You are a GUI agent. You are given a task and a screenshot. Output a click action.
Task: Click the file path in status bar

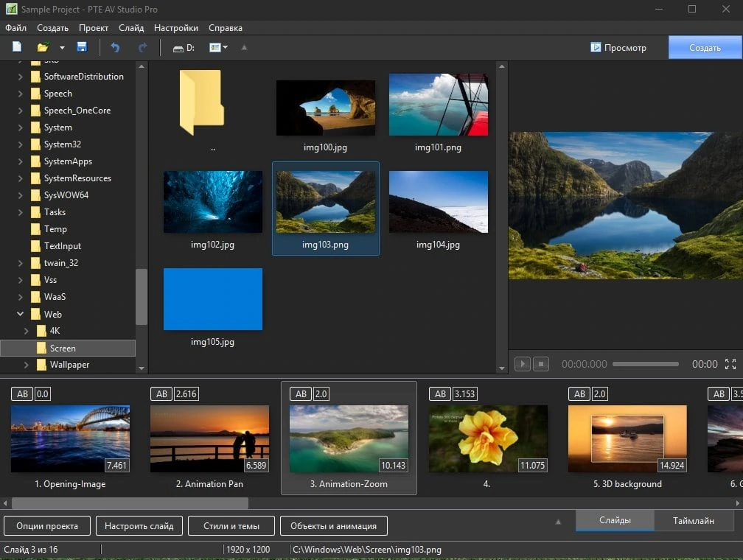pos(367,550)
